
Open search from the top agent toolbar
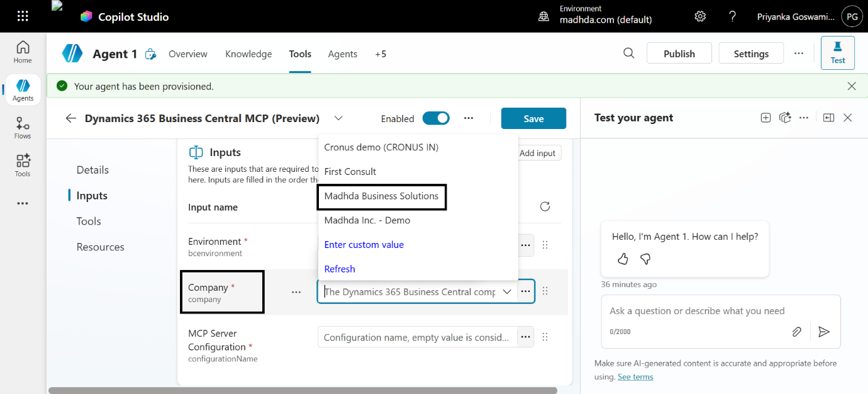(x=628, y=53)
